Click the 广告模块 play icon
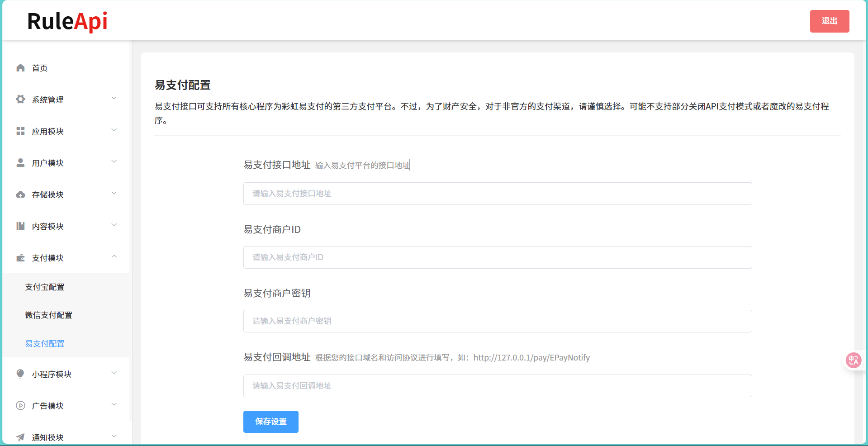 tap(20, 405)
